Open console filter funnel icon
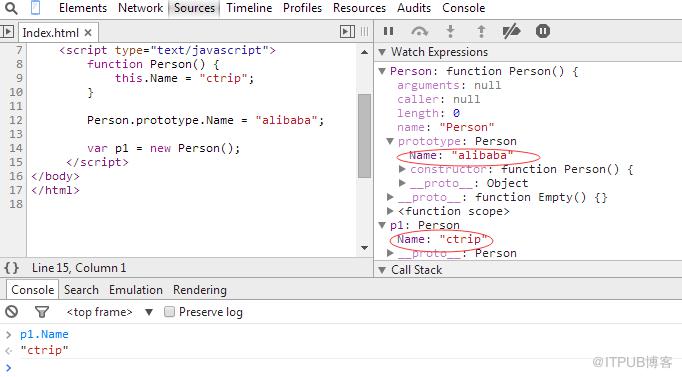The width and height of the screenshot is (682, 377). pos(42,312)
